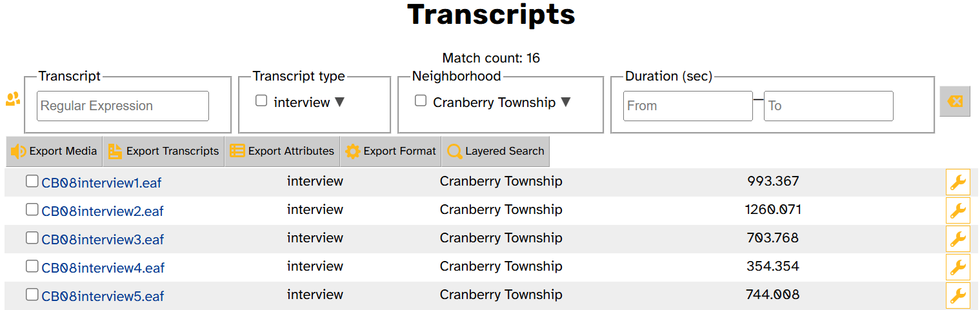Viewport: 980px width, 310px height.
Task: Open wrench settings for CB08interview2.eaf
Action: click(x=958, y=211)
